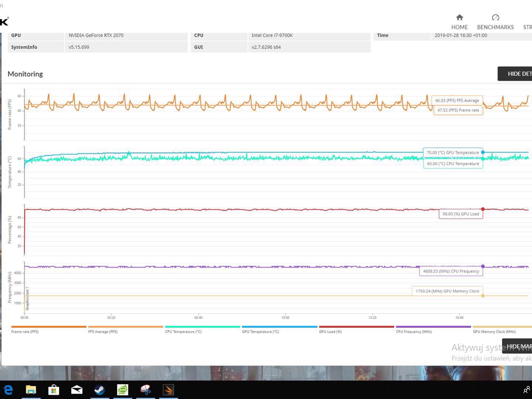532x399 pixels.
Task: Click the '47.52 (FPS) Frame rate' tooltip
Action: (x=458, y=110)
